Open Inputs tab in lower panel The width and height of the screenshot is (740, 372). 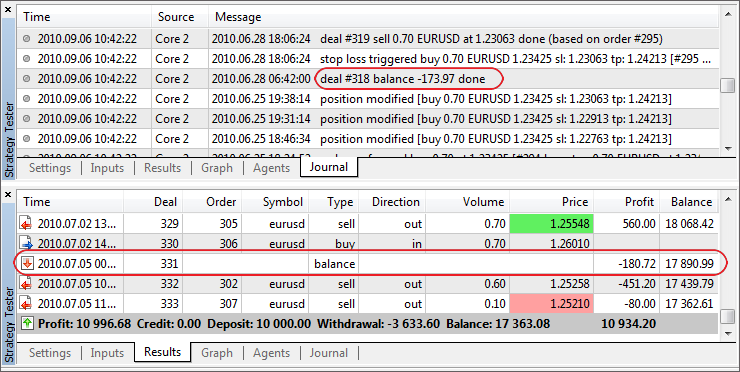(107, 353)
